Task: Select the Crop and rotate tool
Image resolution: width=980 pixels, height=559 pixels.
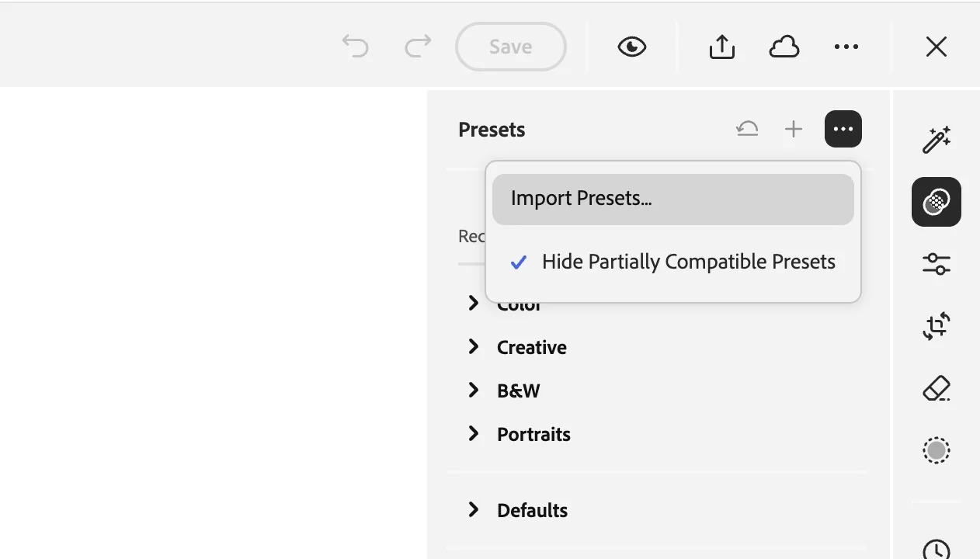Action: point(936,326)
